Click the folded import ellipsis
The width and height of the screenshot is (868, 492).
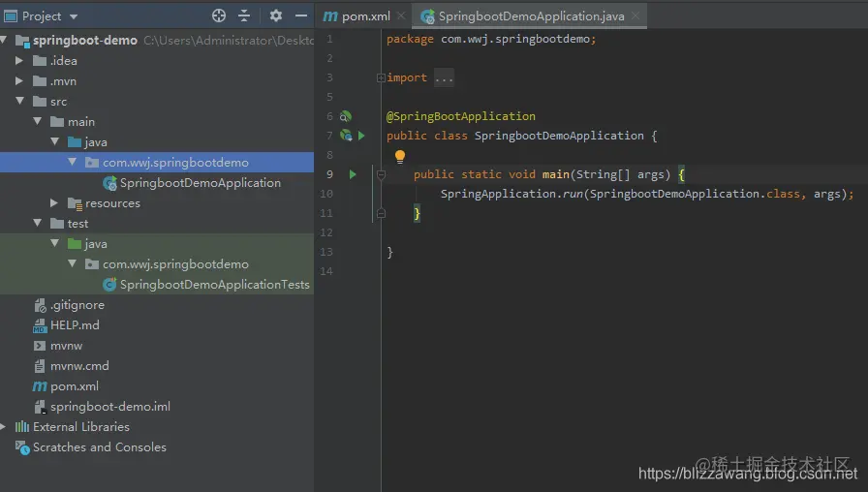point(444,78)
